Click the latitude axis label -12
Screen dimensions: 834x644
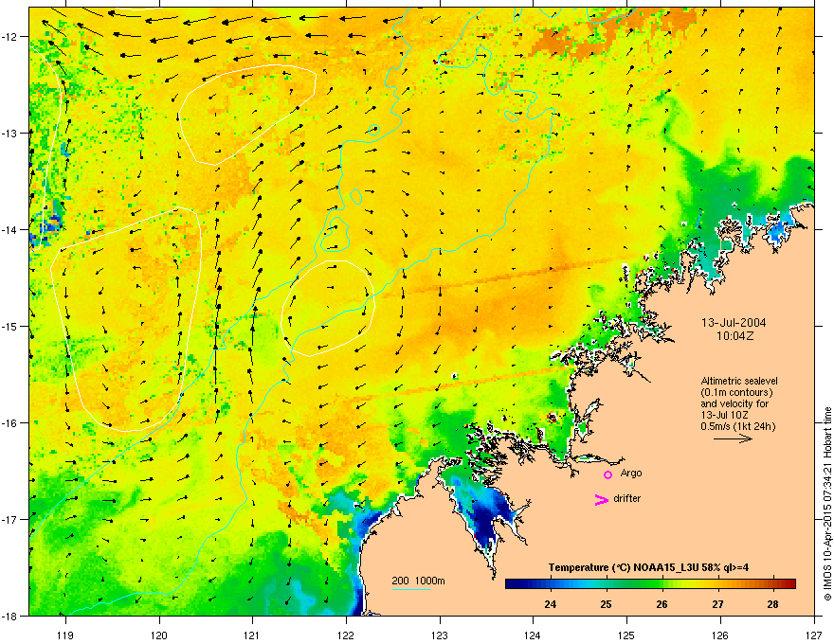tap(10, 37)
